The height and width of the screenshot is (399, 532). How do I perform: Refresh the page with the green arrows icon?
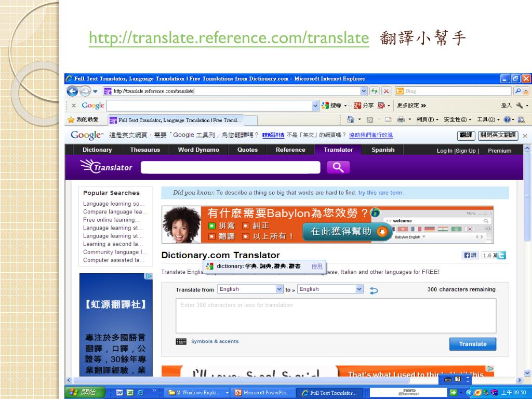tap(375, 91)
